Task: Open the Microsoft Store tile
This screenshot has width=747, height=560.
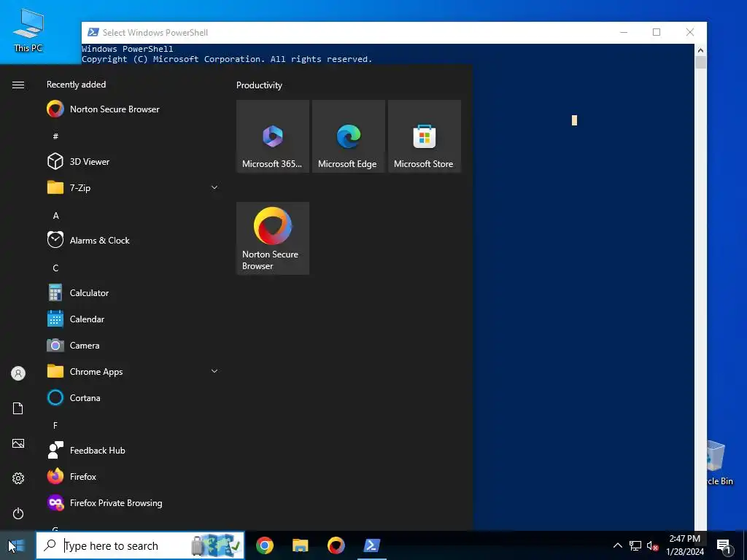Action: coord(424,136)
